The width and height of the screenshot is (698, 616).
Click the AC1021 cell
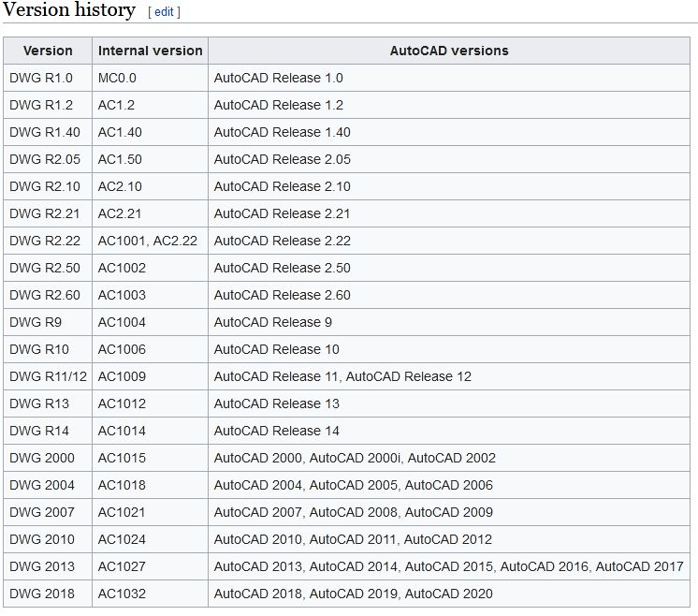[150, 513]
